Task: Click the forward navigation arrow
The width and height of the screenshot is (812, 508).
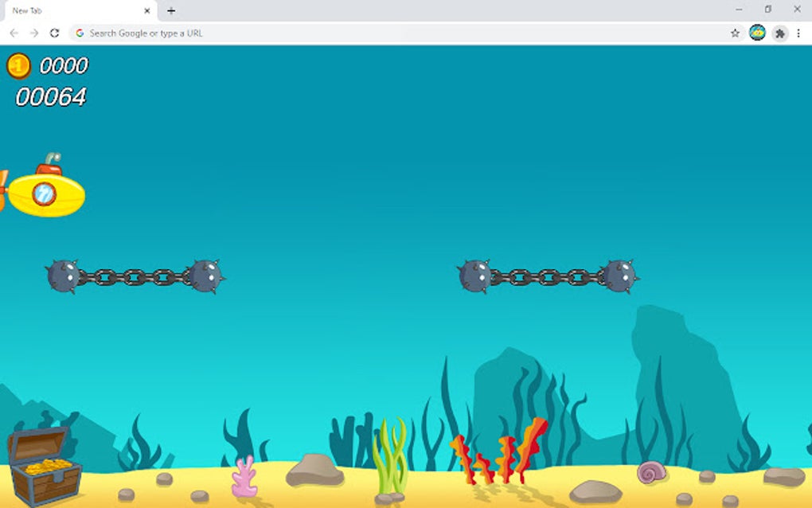Action: click(33, 33)
